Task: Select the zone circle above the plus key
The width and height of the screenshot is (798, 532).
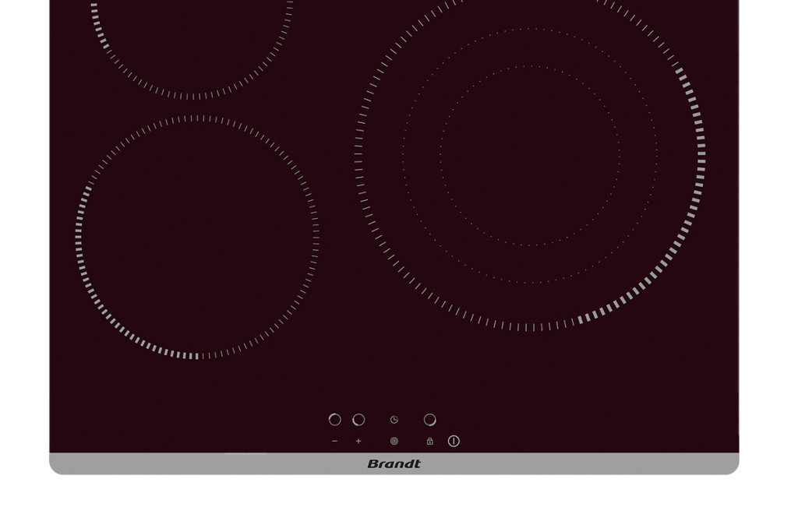Action: (x=358, y=420)
